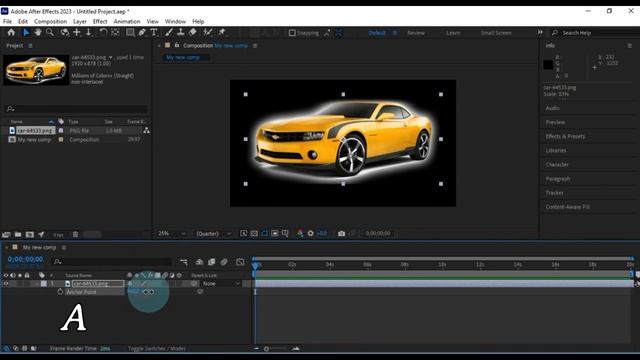Toggle fast previews button in viewer
The image size is (640, 360).
pos(243,233)
